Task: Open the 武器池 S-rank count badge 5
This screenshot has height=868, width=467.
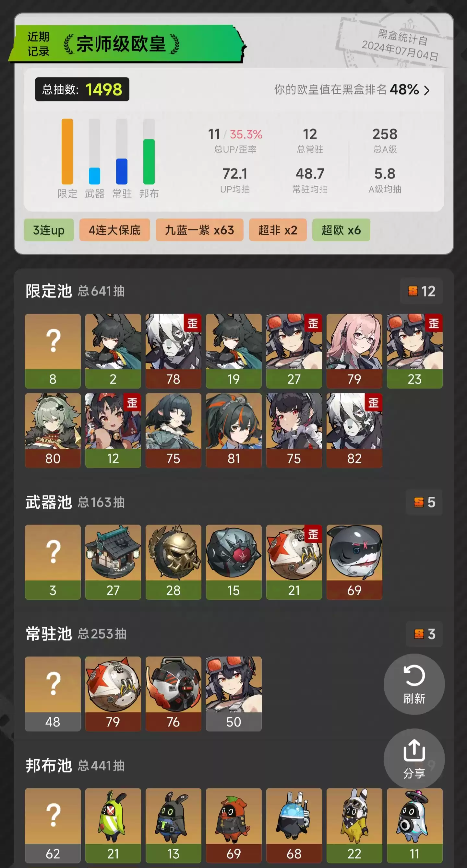Action: point(425,502)
